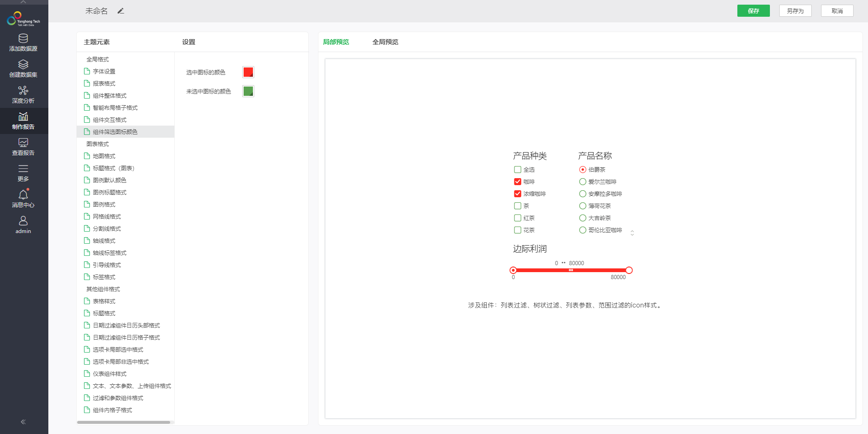868x434 pixels.
Task: Expand the 产品名称 list scroll arrows
Action: point(632,233)
